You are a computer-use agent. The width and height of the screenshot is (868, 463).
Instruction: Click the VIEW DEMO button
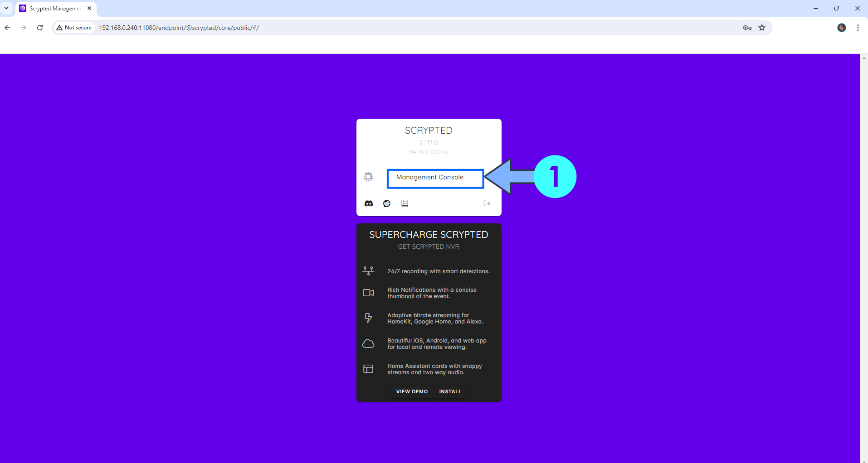(x=412, y=391)
